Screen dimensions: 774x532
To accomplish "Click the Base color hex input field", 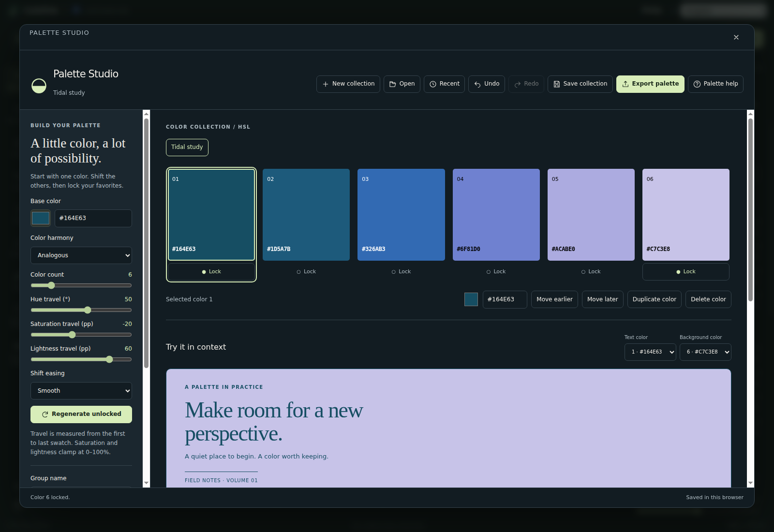I will [93, 218].
